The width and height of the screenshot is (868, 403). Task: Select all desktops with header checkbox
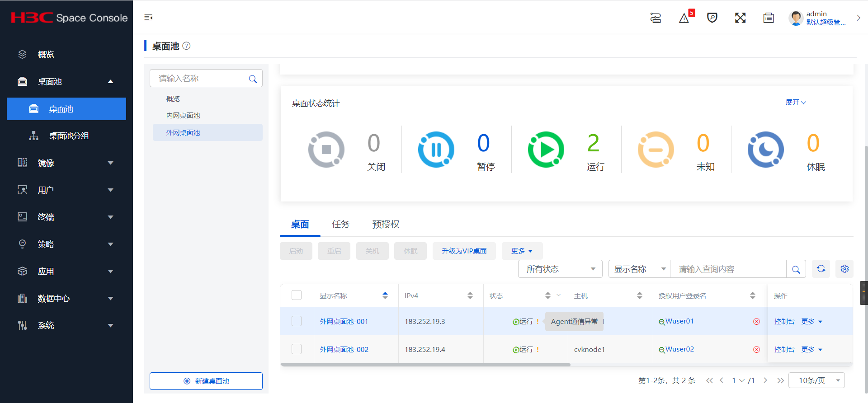[x=297, y=295]
